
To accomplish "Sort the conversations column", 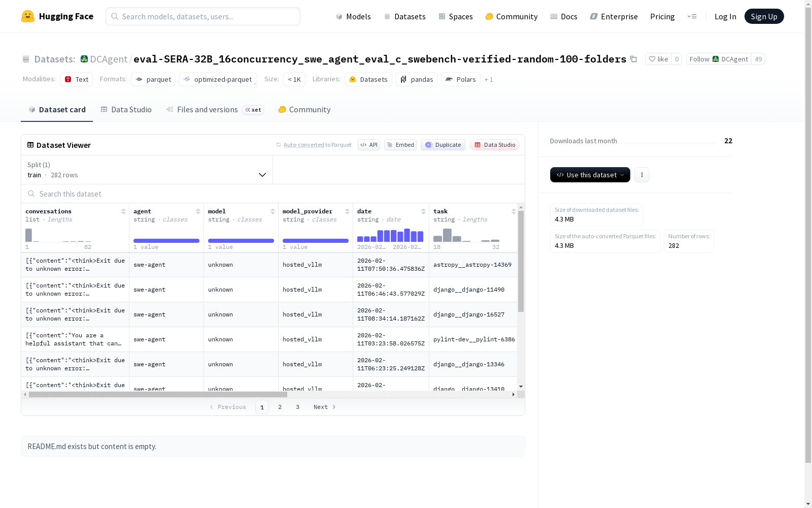I will click(123, 211).
